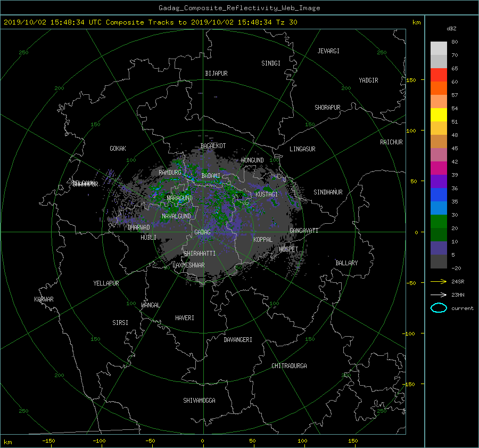The image size is (479, 448).
Task: Click the BADAMI city label
Action: 211,176
